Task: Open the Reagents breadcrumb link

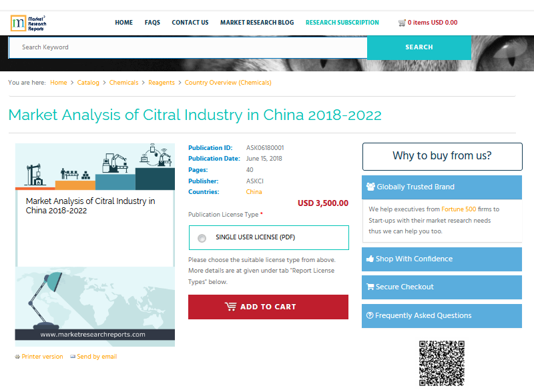Action: (x=162, y=83)
